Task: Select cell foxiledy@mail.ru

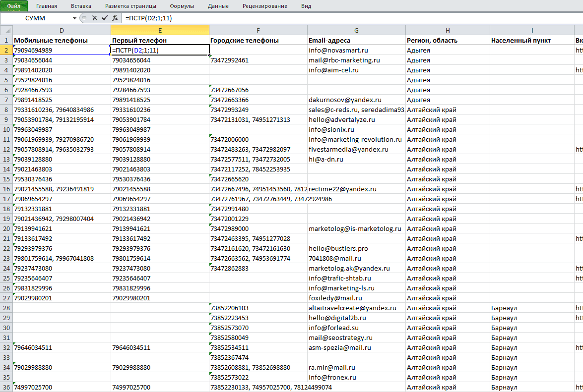Action: click(356, 298)
